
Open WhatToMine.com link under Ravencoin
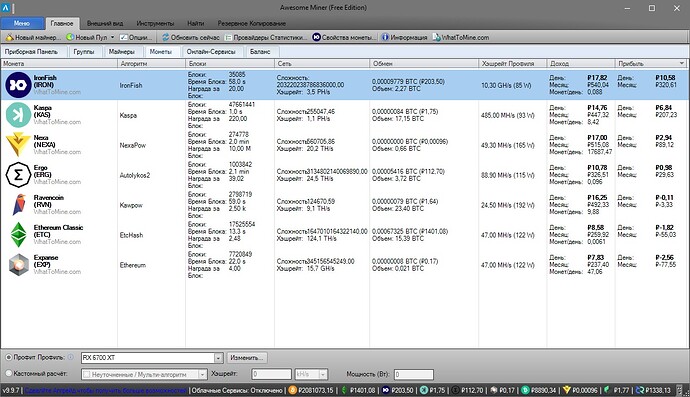[x=57, y=212]
